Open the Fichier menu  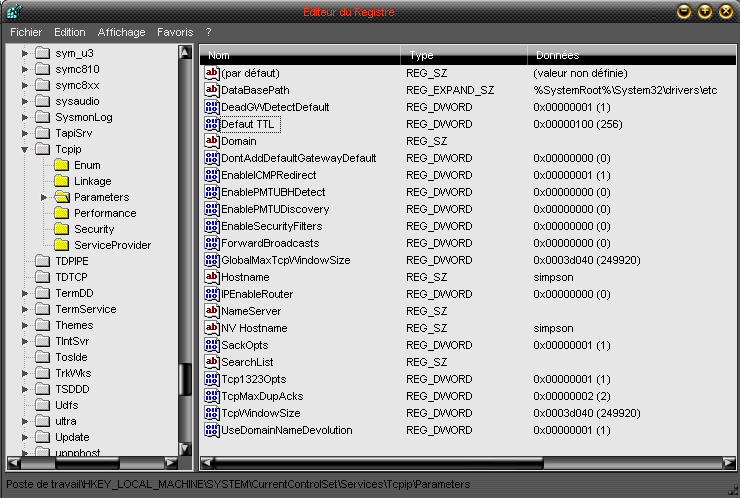pos(26,32)
